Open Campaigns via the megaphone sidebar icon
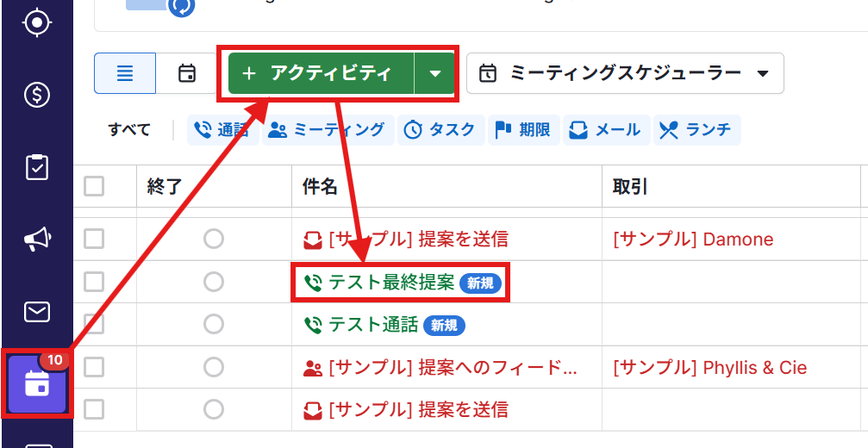 (37, 239)
